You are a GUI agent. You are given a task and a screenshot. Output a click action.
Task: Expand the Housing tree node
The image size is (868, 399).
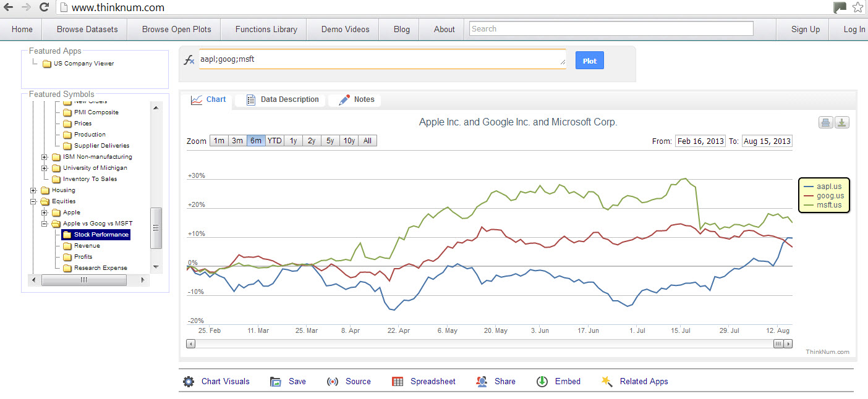tap(33, 190)
